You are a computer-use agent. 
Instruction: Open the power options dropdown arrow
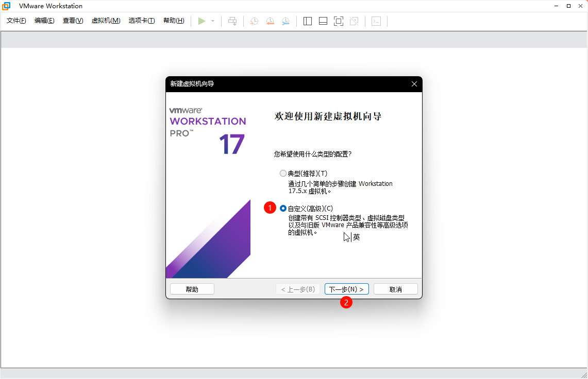point(213,21)
